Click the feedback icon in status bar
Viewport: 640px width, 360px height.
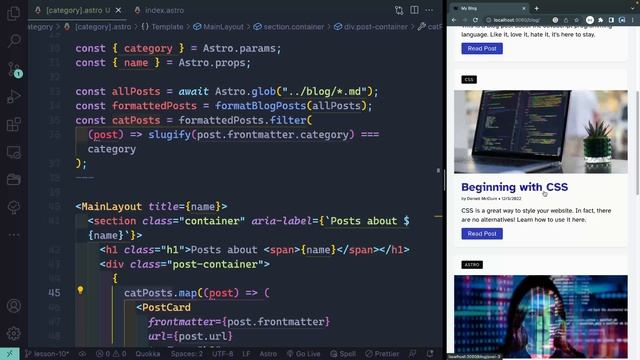pos(413,353)
